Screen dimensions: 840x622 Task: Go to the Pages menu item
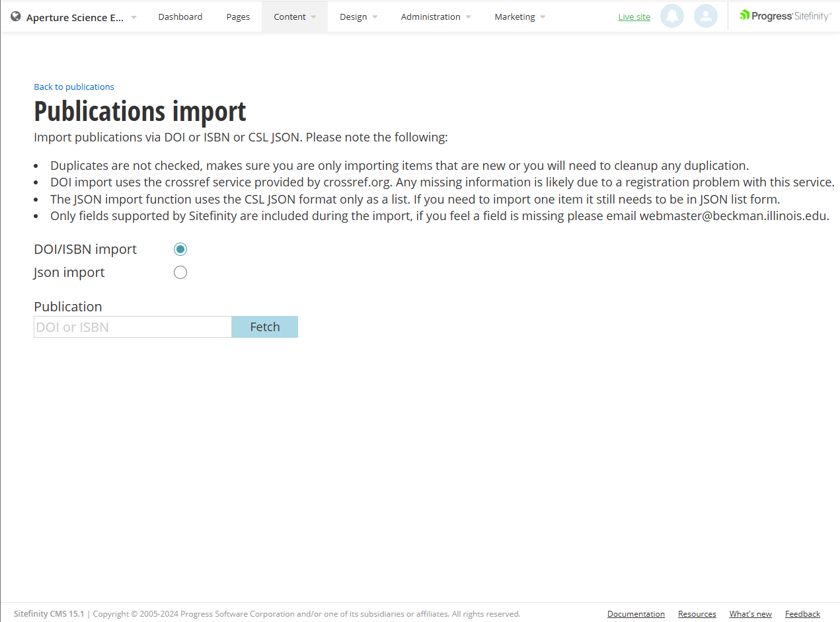point(238,17)
